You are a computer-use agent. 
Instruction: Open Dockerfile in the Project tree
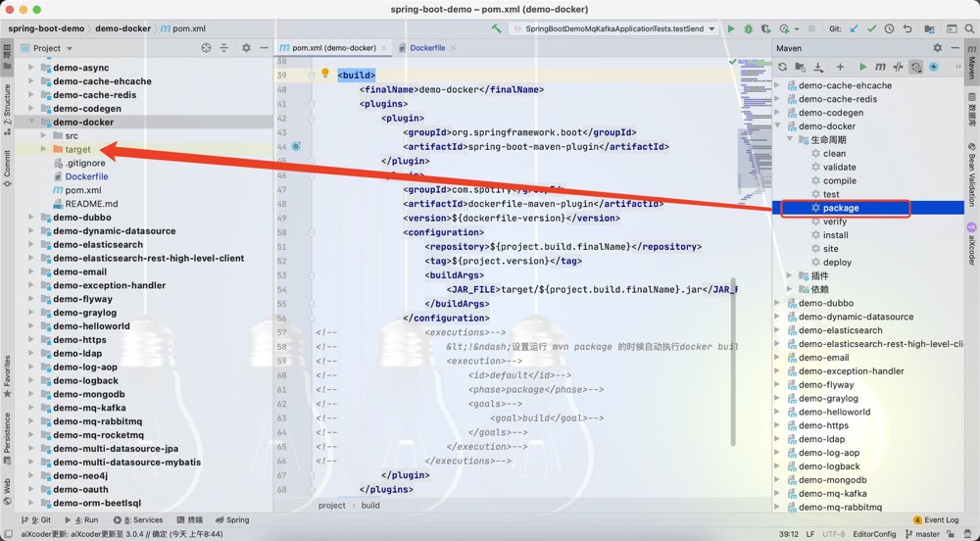pos(86,176)
